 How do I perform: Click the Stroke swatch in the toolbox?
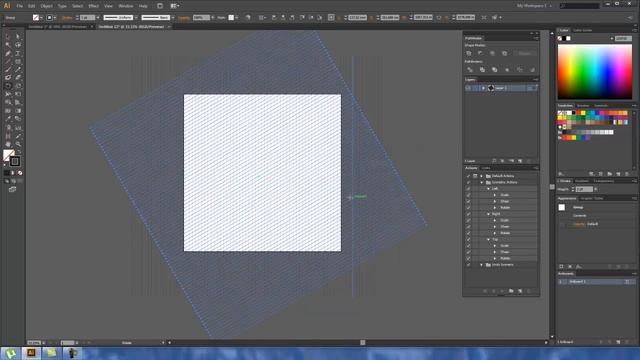(15, 161)
